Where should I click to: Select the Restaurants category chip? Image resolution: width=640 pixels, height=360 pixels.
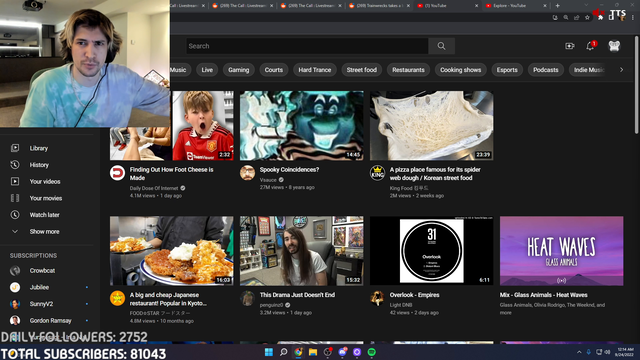408,70
